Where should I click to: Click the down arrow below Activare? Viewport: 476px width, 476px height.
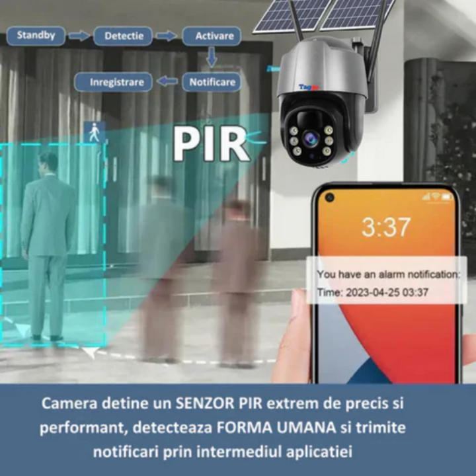[x=212, y=58]
